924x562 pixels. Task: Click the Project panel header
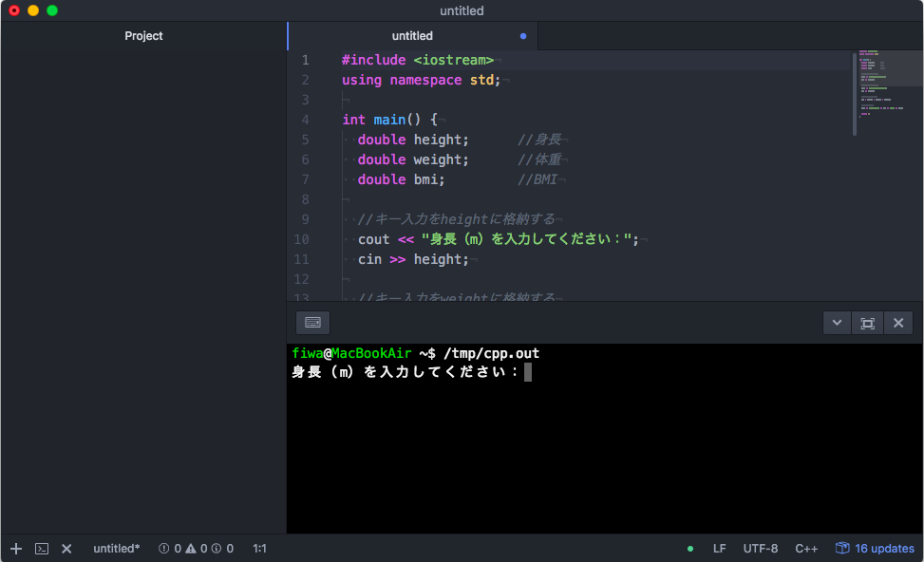coord(143,36)
